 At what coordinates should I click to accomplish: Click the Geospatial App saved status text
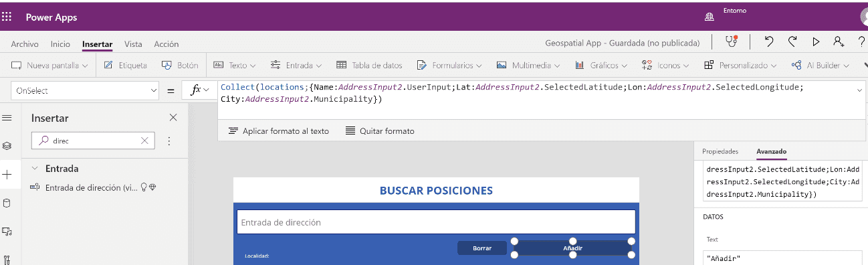[x=623, y=43]
